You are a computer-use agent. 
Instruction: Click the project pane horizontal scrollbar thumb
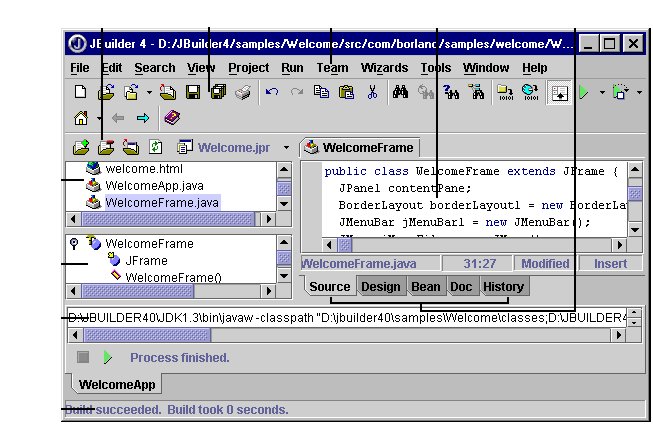point(168,219)
